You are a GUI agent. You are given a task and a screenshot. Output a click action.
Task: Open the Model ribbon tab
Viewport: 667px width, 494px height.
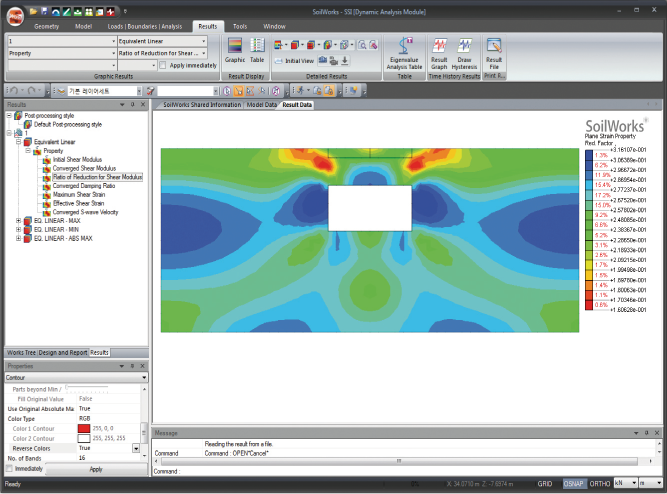pyautogui.click(x=83, y=26)
